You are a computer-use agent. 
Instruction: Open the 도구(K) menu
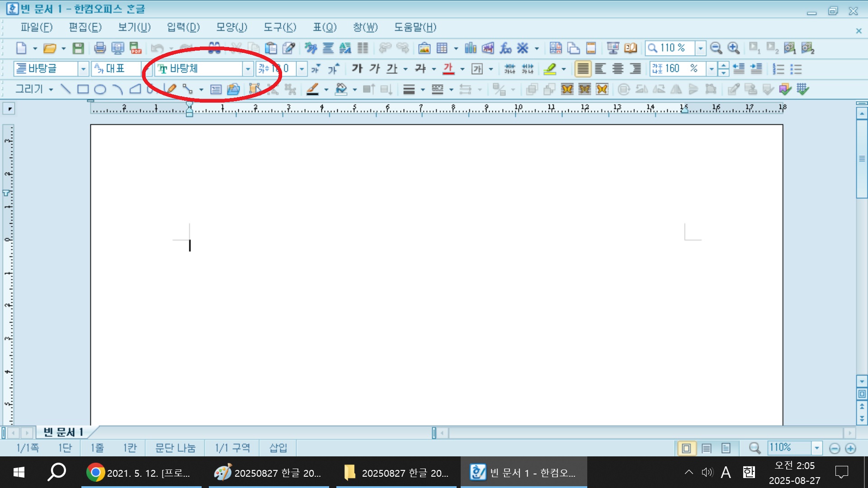pyautogui.click(x=280, y=28)
